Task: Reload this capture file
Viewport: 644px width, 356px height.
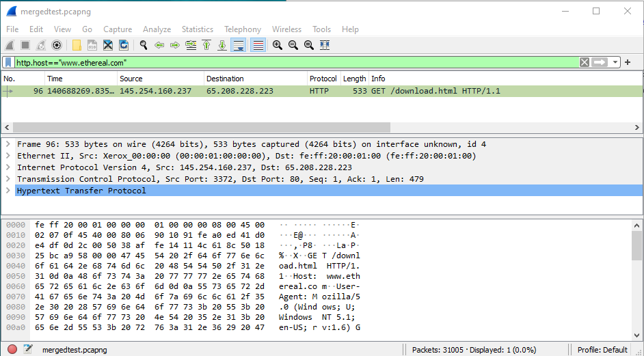Action: 123,45
